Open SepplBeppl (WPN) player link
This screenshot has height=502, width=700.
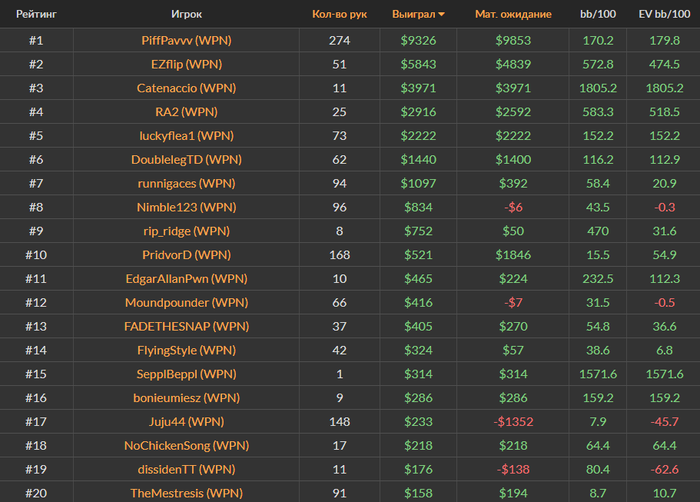click(x=186, y=374)
